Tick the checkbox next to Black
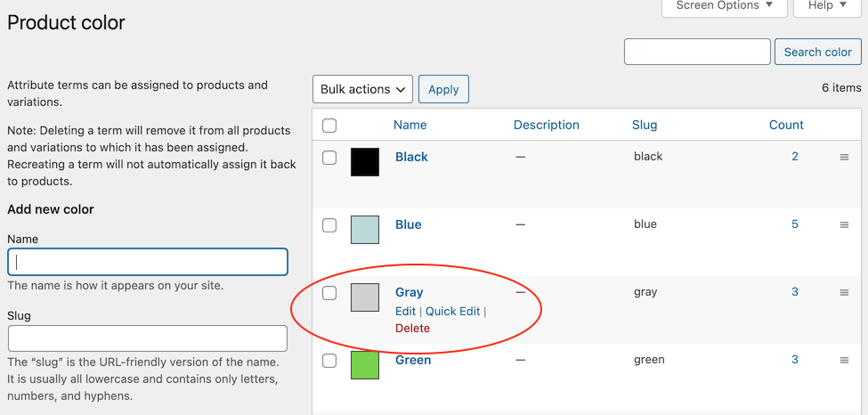 (329, 158)
